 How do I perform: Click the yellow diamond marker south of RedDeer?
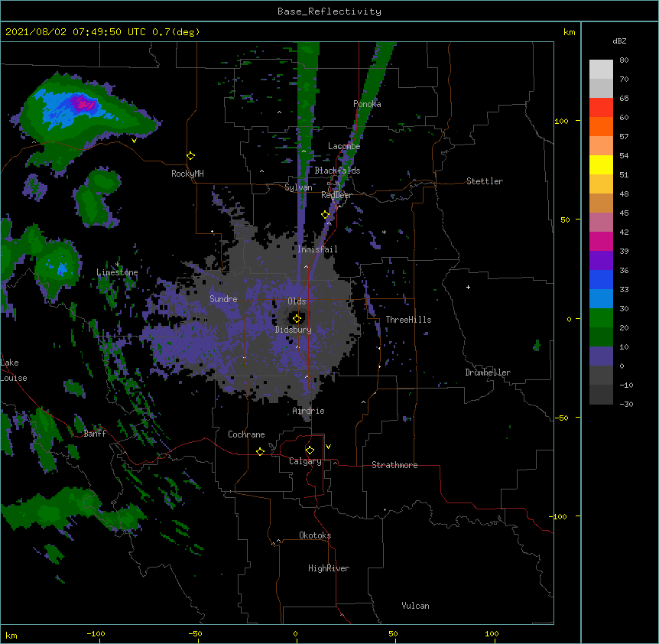pyautogui.click(x=325, y=215)
